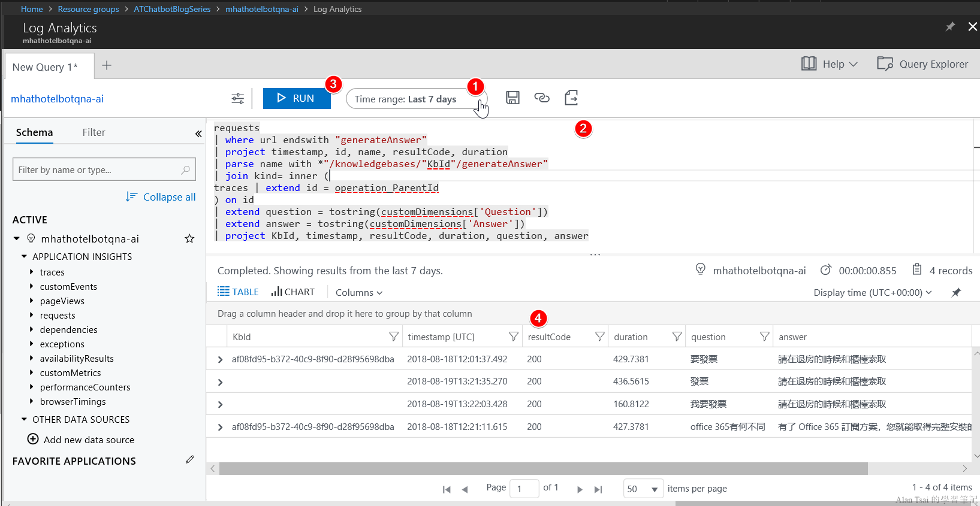Click Add new data source
Viewport: 980px width, 506px height.
(81, 440)
